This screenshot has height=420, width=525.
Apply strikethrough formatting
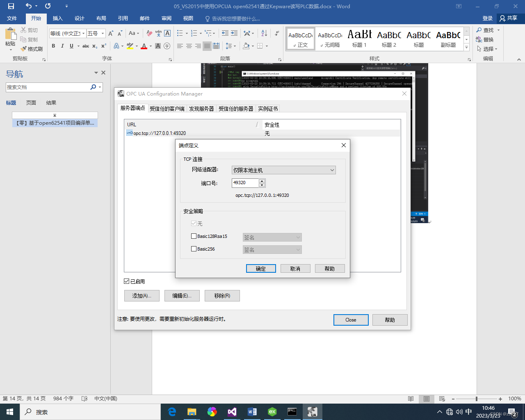coord(86,46)
